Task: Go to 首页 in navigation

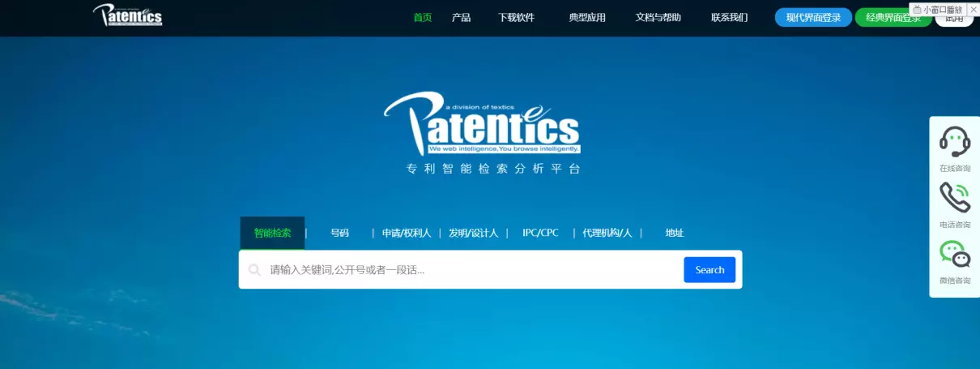Action: pyautogui.click(x=423, y=18)
